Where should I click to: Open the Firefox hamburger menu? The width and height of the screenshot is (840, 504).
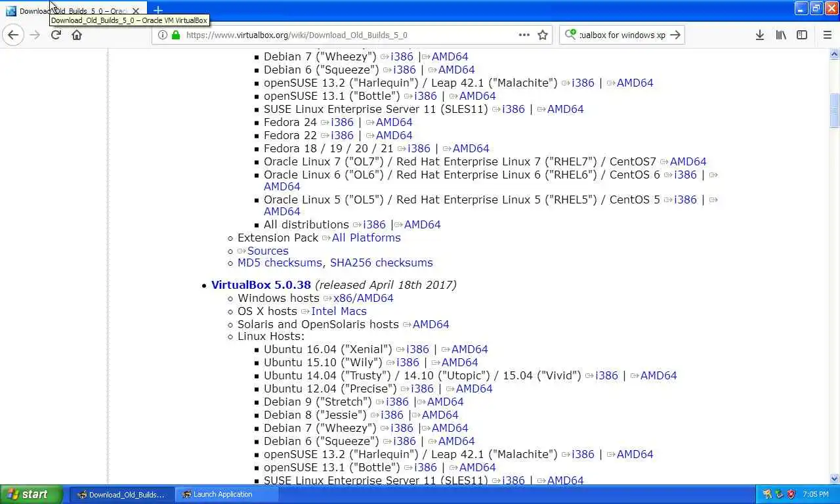(827, 35)
